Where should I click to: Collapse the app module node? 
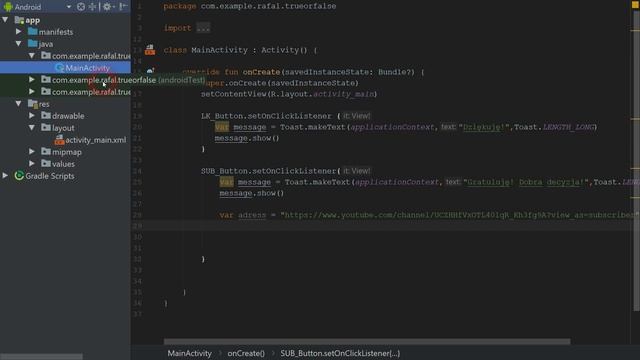[5, 20]
